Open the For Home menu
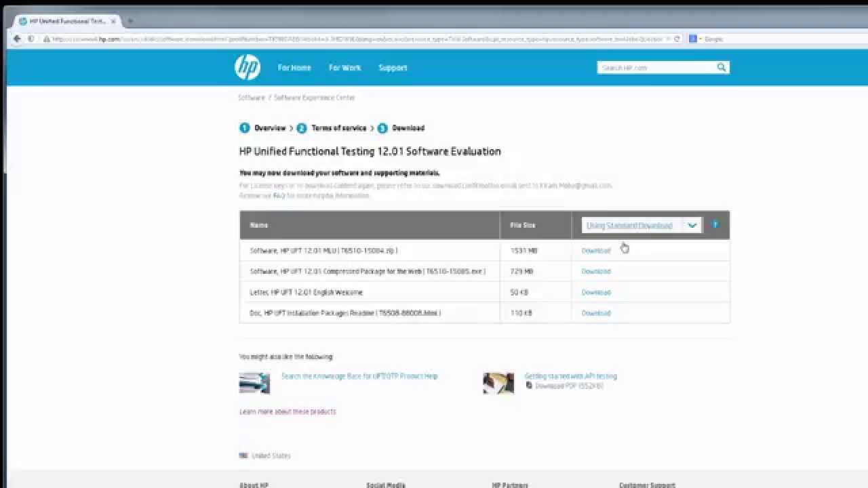This screenshot has width=868, height=488. point(294,68)
